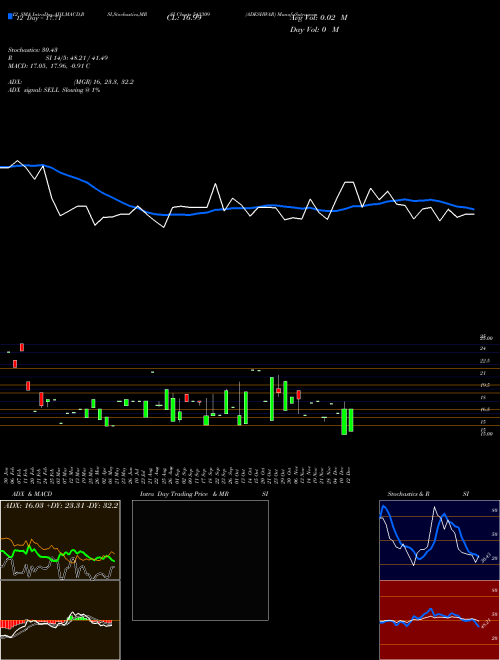This screenshot has height=660, width=500.
Task: Click the 'Stochastics: 39.43' reading
Action: pyautogui.click(x=33, y=50)
